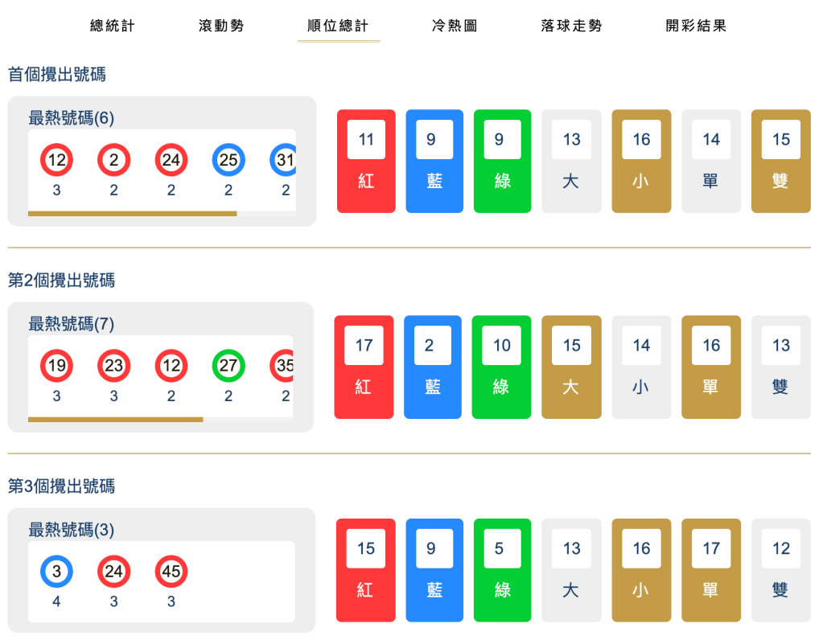The image size is (823, 644).
Task: Click the number 19 badge under 第2個攪出號碼
Action: 56,366
